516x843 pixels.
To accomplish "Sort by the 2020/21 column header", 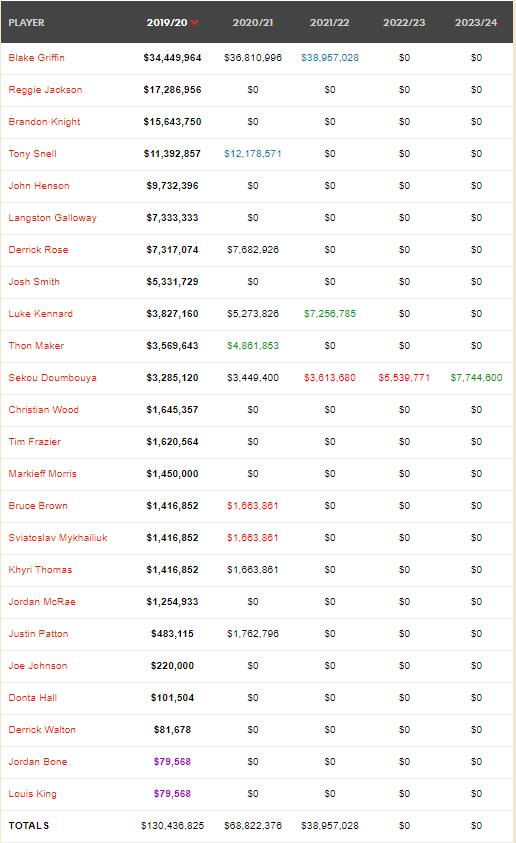I will coord(253,23).
